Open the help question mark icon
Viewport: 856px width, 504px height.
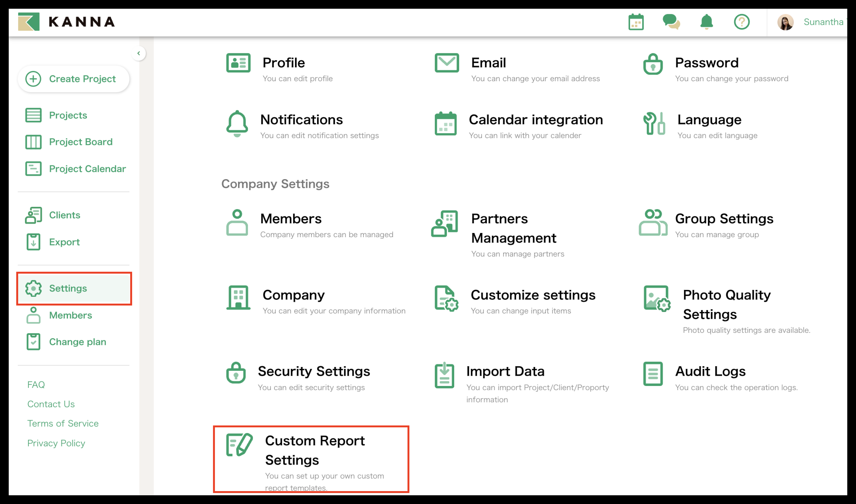[x=742, y=22]
